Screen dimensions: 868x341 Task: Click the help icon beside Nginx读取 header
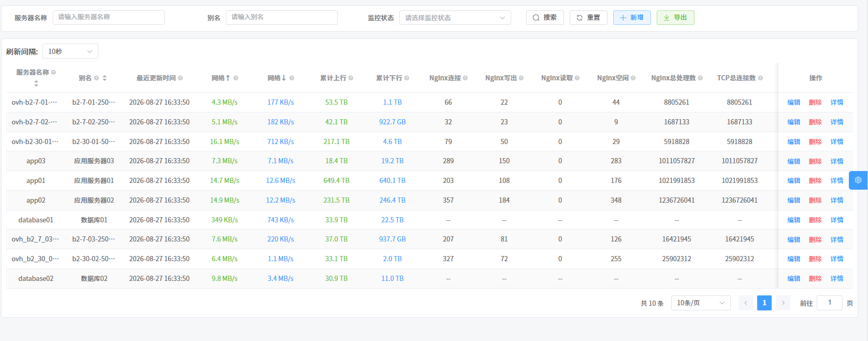[x=577, y=78]
